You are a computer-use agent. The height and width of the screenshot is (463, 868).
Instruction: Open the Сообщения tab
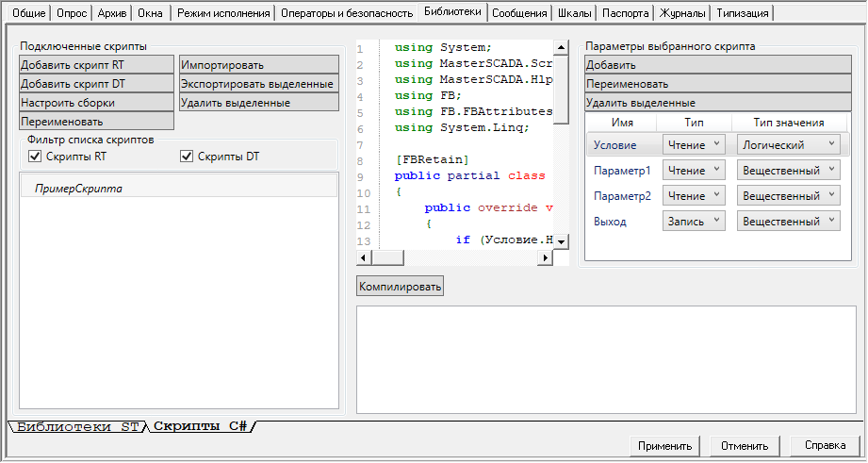click(519, 13)
